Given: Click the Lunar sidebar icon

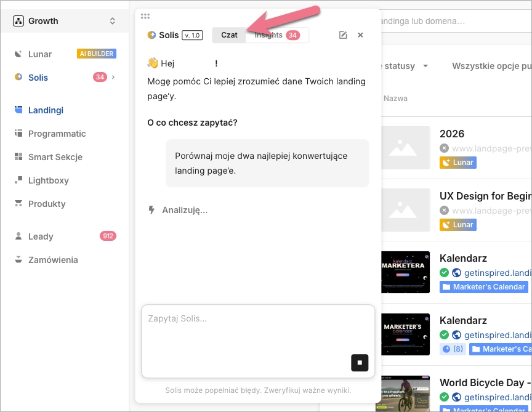Looking at the screenshot, I should click(18, 54).
